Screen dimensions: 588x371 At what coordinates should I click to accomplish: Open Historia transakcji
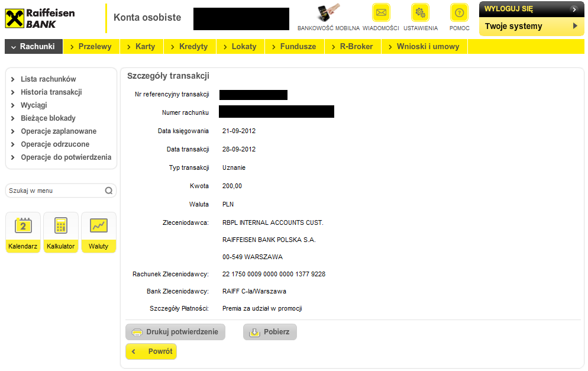51,92
